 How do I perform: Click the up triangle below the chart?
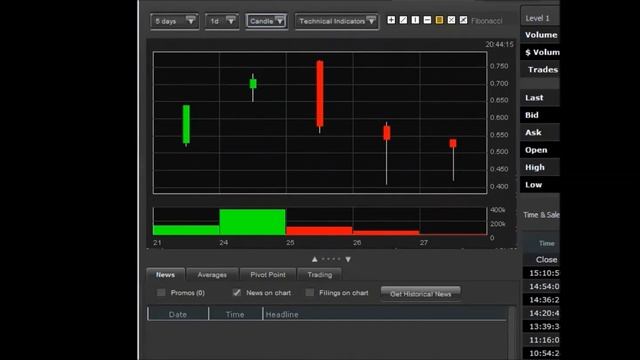click(x=315, y=259)
